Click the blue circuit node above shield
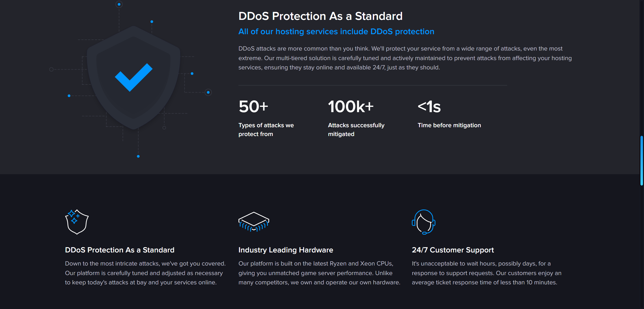This screenshot has height=309, width=644. (119, 4)
